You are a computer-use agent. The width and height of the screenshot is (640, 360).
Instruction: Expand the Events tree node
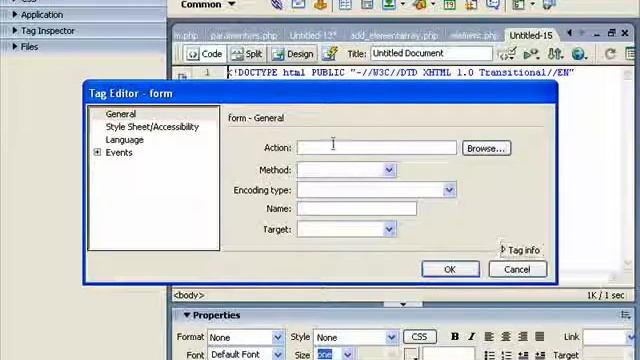(x=97, y=152)
